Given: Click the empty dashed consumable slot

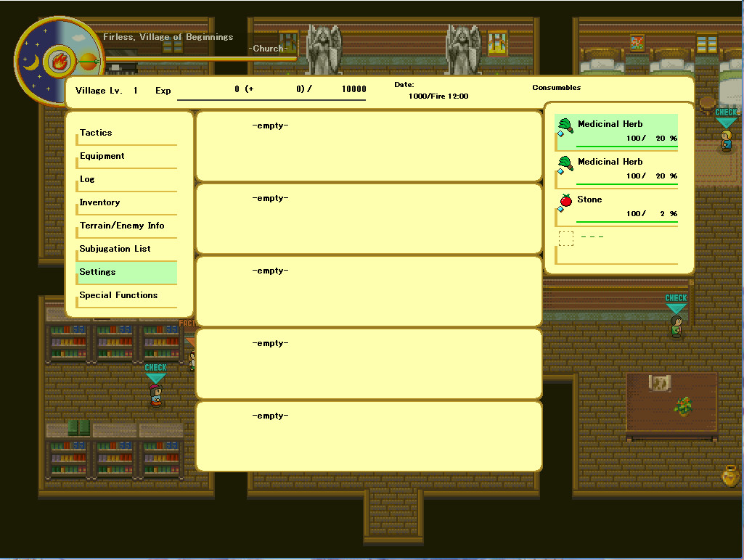Looking at the screenshot, I should [x=566, y=238].
